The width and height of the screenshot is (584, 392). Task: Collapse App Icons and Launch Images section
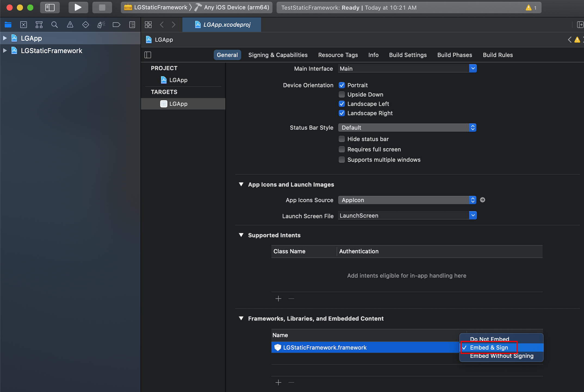click(x=241, y=184)
